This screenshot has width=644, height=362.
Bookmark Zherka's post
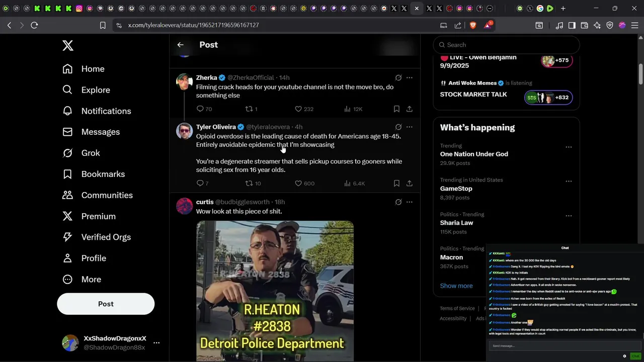[x=396, y=109]
